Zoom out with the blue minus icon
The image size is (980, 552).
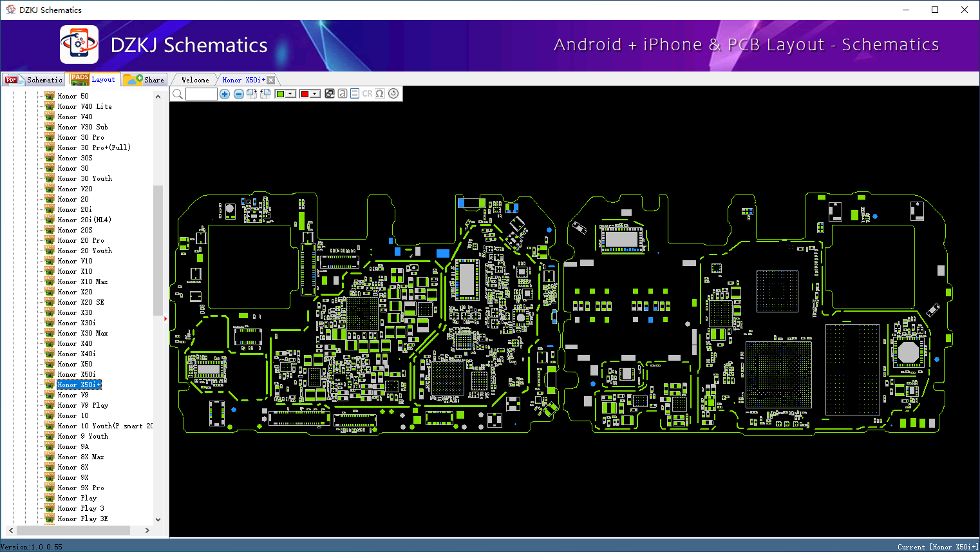(239, 94)
